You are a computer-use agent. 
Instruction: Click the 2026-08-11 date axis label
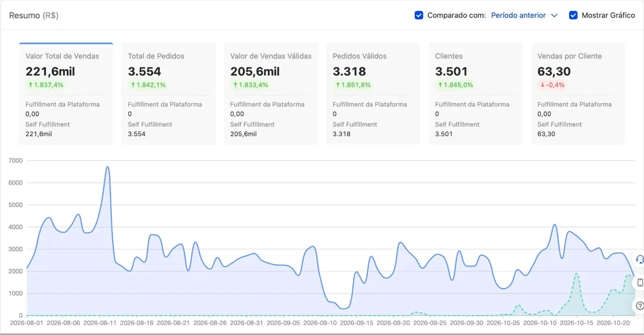point(100,323)
